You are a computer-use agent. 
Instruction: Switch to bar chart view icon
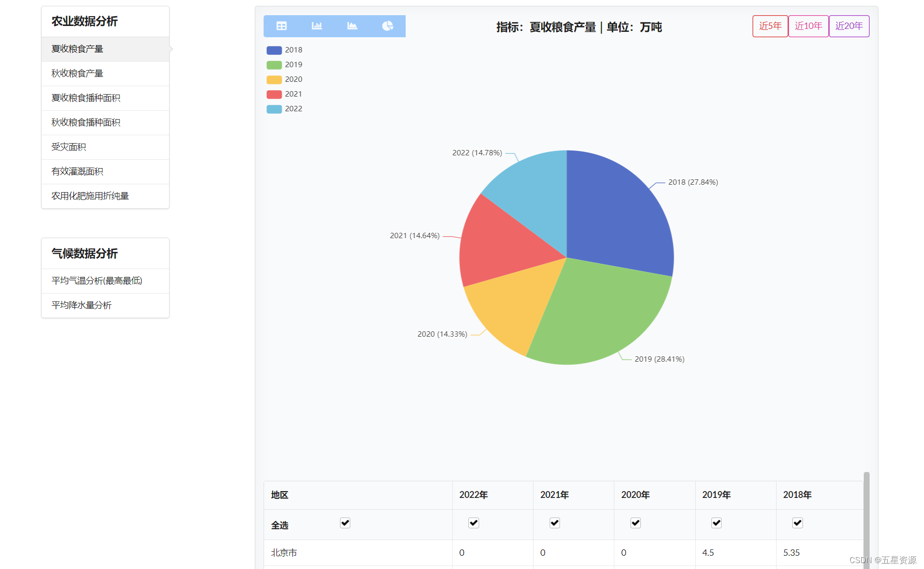pos(316,26)
